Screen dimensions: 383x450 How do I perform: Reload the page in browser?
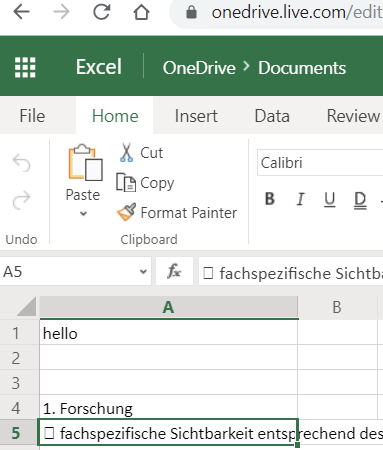tap(101, 12)
